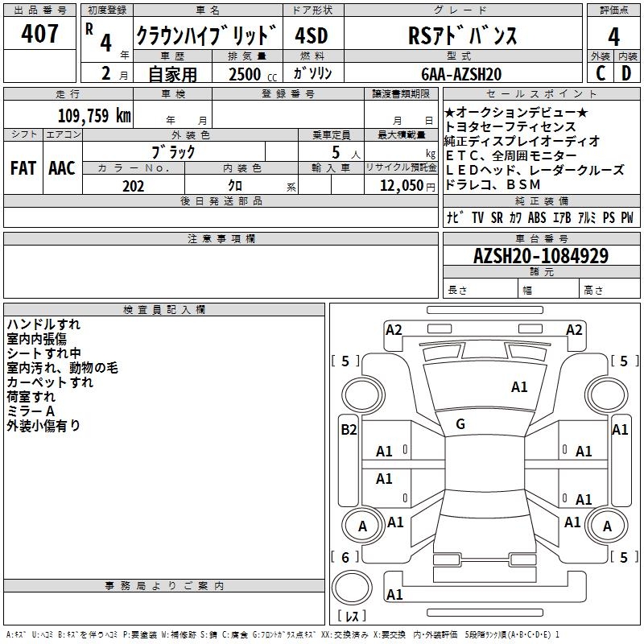Image resolution: width=644 pixels, height=644 pixels.
Task: Select door type 4SD
Action: pyautogui.click(x=312, y=35)
